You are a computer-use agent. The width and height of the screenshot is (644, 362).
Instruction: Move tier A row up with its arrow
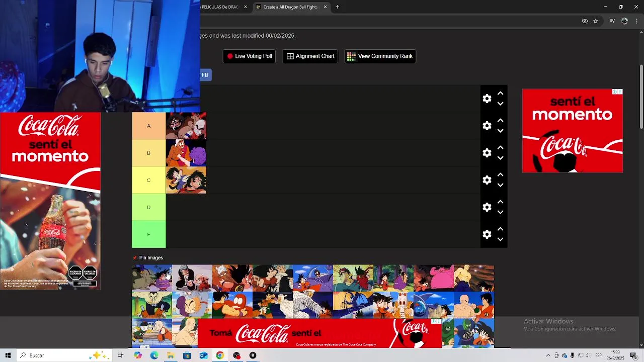(x=500, y=121)
